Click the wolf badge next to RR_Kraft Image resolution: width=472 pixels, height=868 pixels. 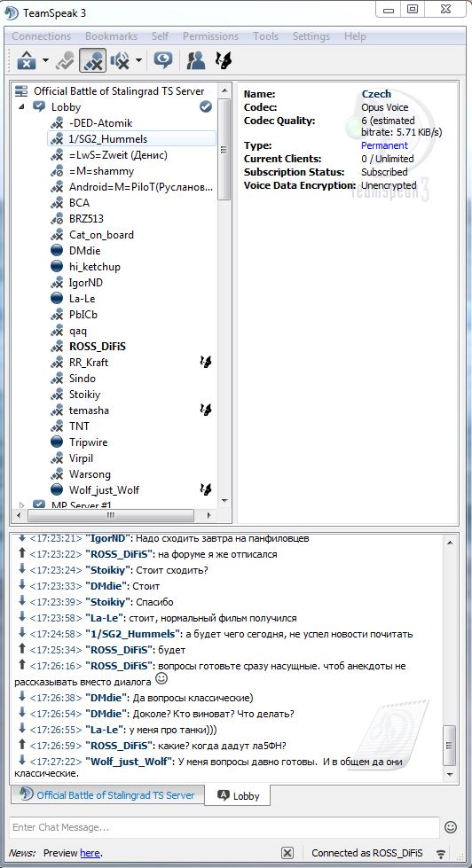point(206,362)
